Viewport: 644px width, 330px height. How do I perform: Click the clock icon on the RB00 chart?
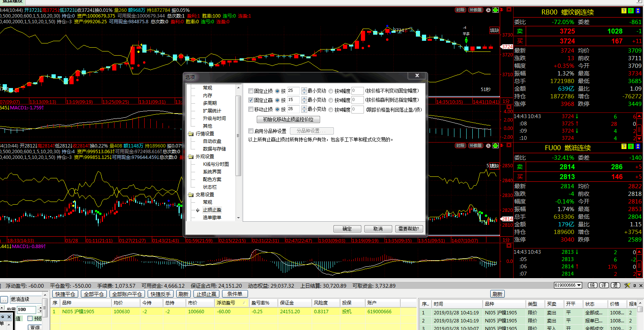point(488,10)
